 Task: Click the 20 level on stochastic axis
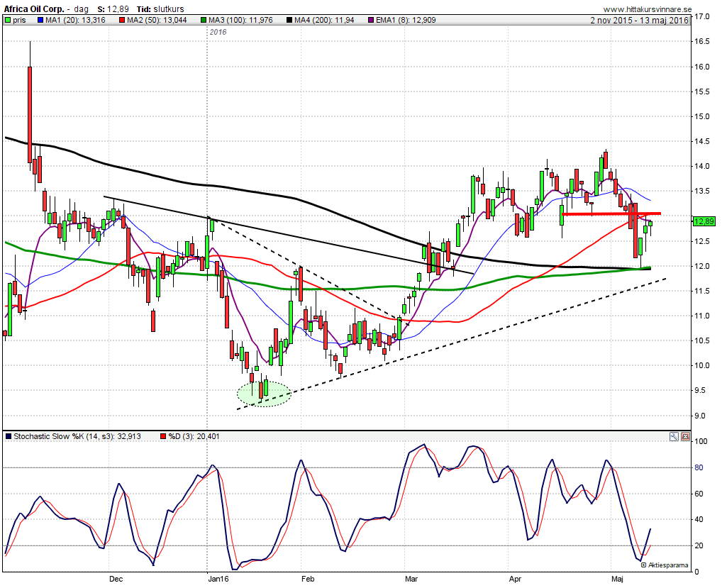tap(699, 545)
